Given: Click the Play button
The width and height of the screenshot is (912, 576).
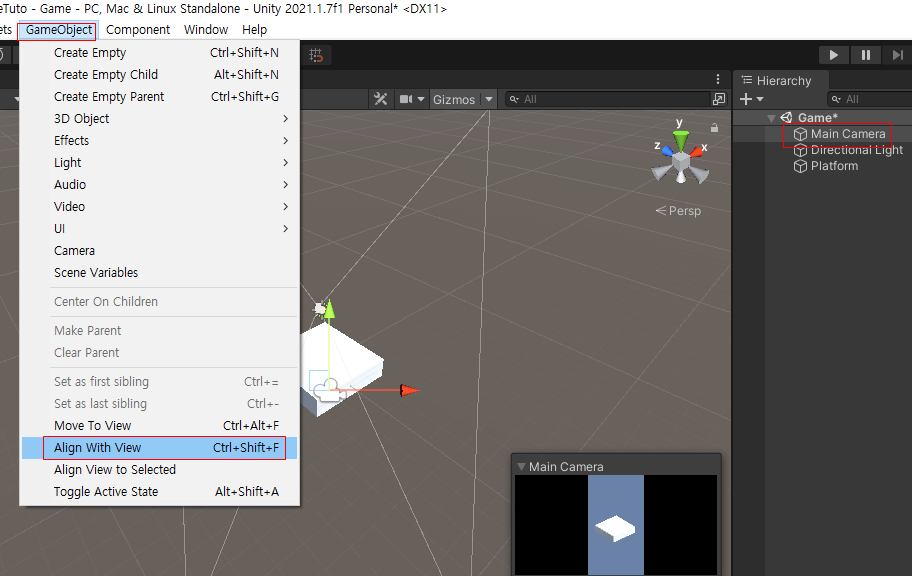Looking at the screenshot, I should pos(833,55).
